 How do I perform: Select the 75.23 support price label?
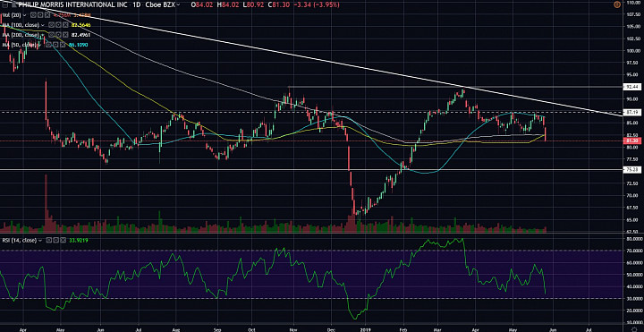point(632,169)
